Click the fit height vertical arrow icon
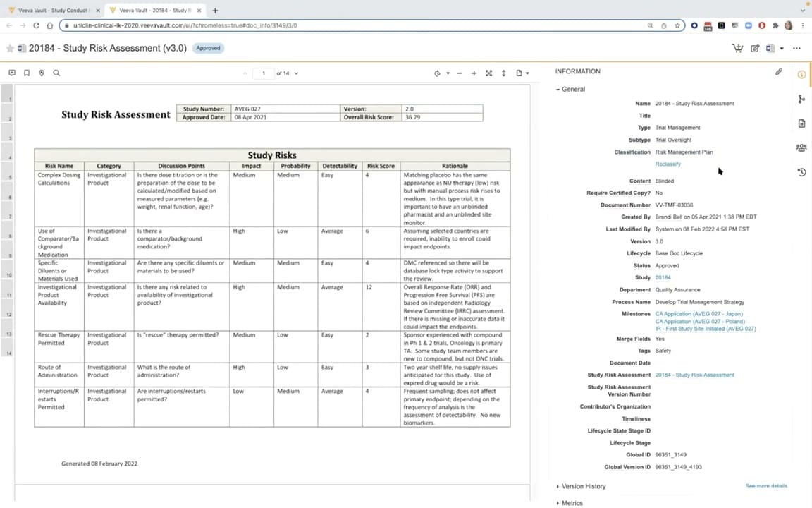The height and width of the screenshot is (508, 812). 503,73
